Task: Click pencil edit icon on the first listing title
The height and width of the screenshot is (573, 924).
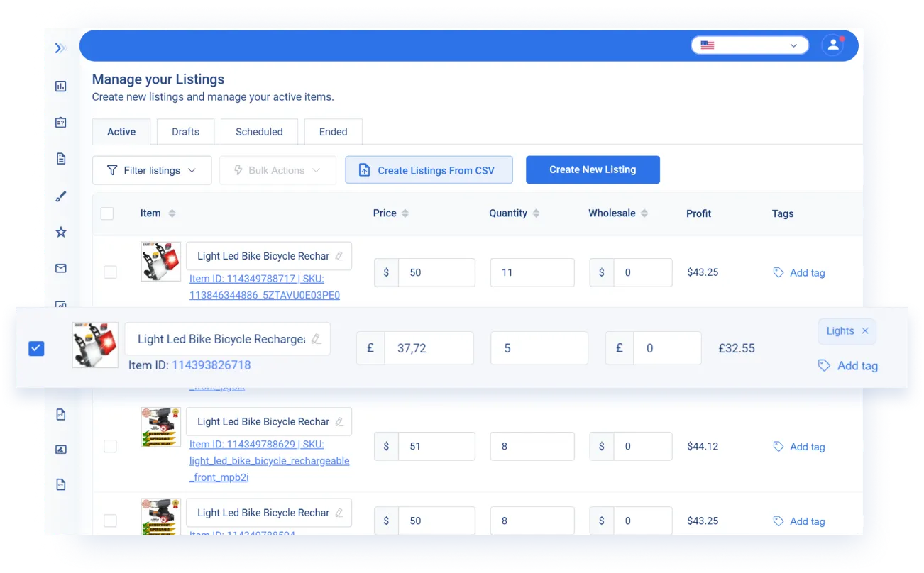Action: (339, 256)
